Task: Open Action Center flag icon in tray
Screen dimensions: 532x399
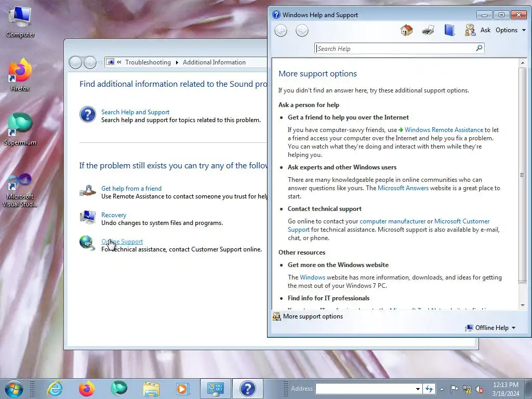Action: [x=454, y=389]
